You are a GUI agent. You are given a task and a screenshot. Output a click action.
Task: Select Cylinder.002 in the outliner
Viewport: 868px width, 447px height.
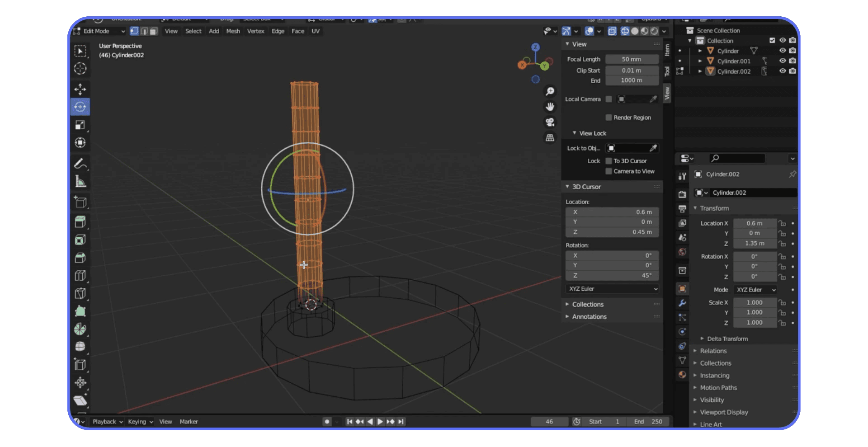click(734, 71)
